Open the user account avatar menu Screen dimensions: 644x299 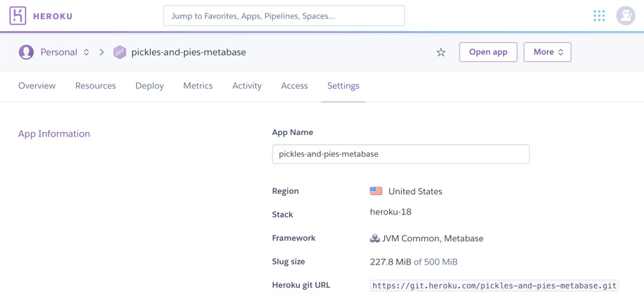point(625,15)
